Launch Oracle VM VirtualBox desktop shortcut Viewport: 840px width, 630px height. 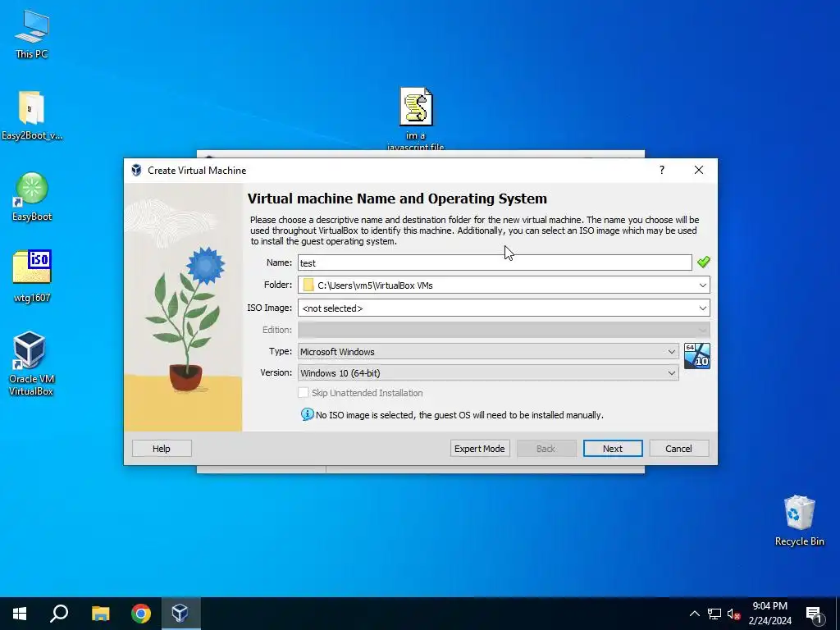click(32, 363)
